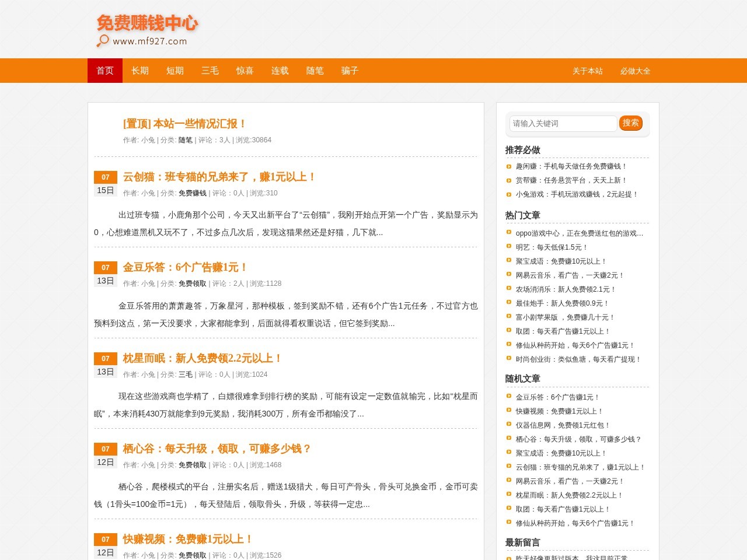Open the 惊喜 nav tab

(x=245, y=71)
